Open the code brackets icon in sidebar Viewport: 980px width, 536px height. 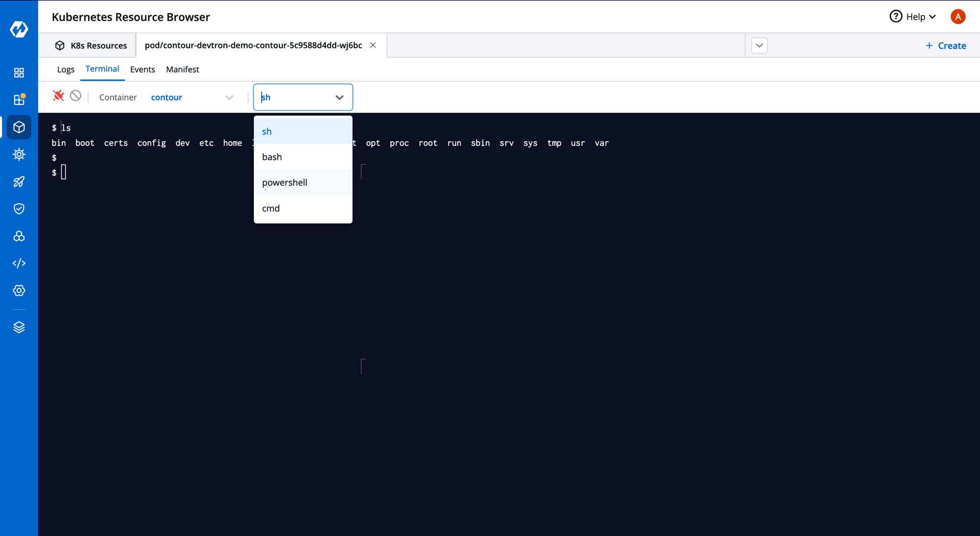coord(19,263)
